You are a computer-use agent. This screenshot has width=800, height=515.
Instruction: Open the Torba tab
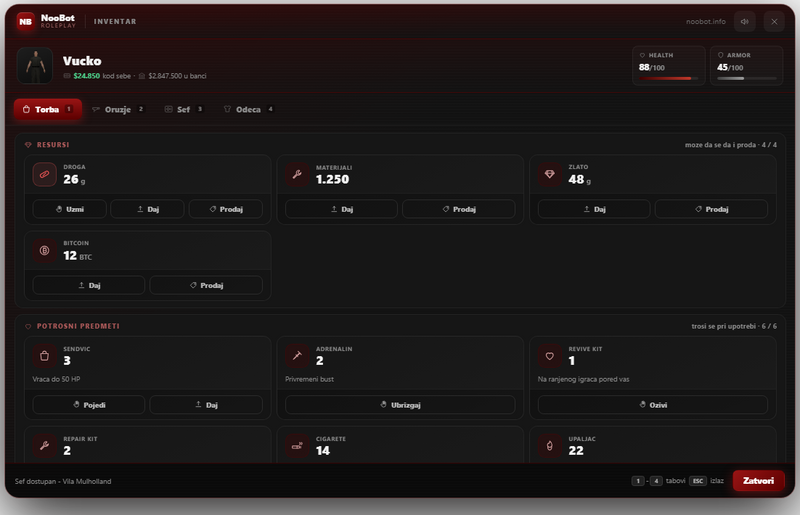(47, 109)
